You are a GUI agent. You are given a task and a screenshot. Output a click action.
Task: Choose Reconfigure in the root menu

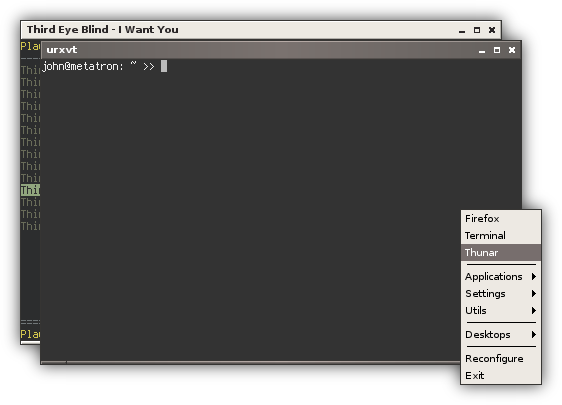point(501,358)
